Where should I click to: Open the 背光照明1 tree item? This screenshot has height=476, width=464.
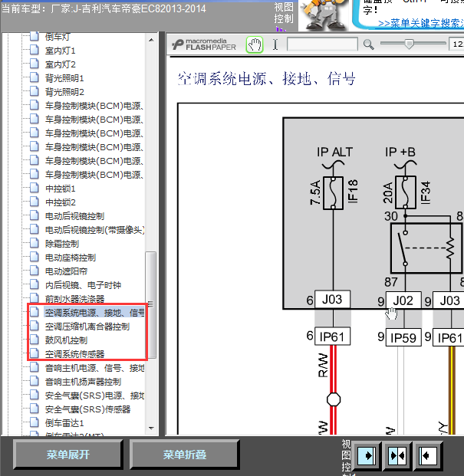pos(64,78)
